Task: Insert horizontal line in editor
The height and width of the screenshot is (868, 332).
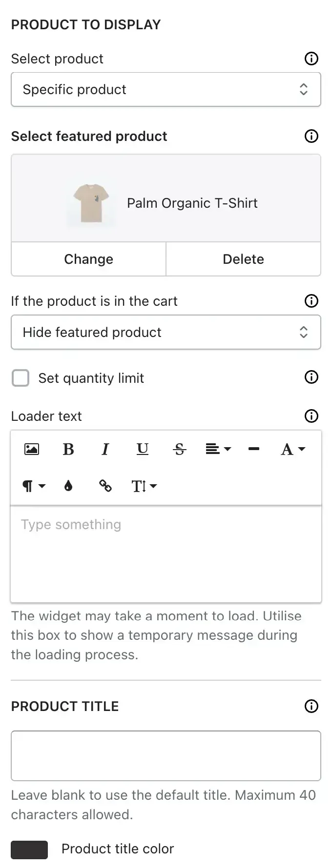Action: point(254,449)
